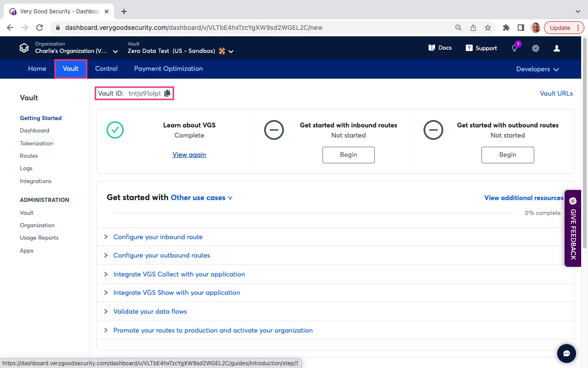Open the Chrome profile avatar
The width and height of the screenshot is (588, 368).
pyautogui.click(x=536, y=28)
